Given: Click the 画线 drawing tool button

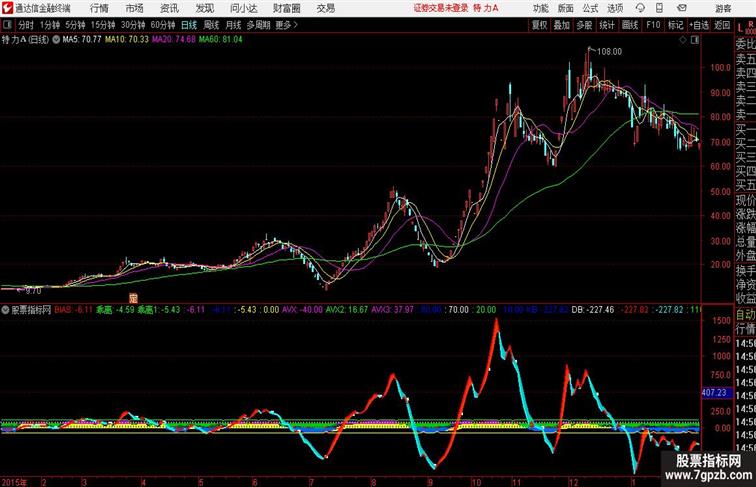Looking at the screenshot, I should point(630,25).
